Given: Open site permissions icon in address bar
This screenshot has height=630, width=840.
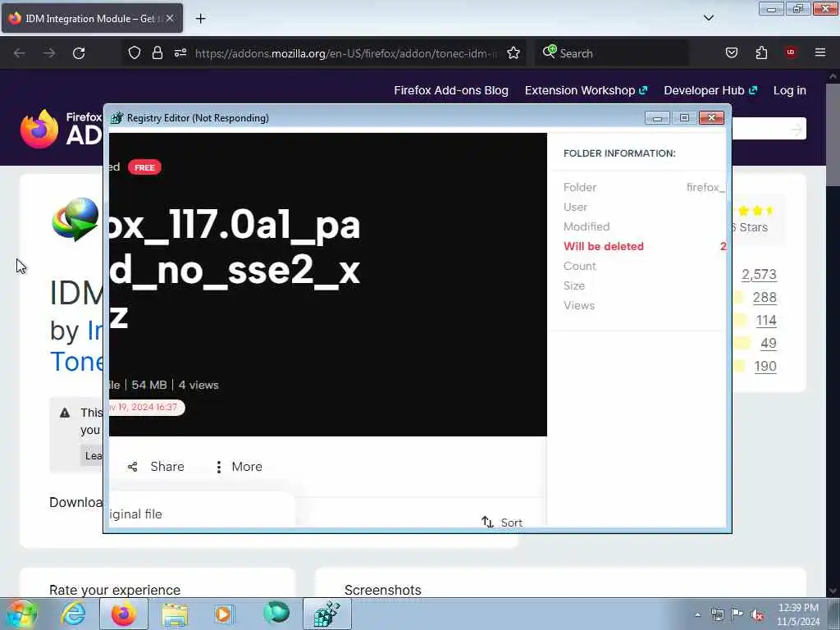Looking at the screenshot, I should [x=180, y=52].
